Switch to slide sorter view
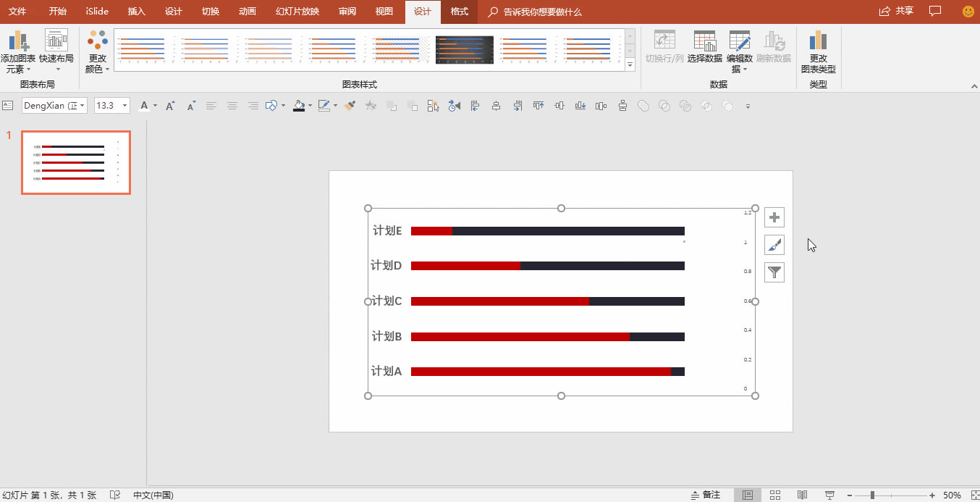 tap(775, 495)
